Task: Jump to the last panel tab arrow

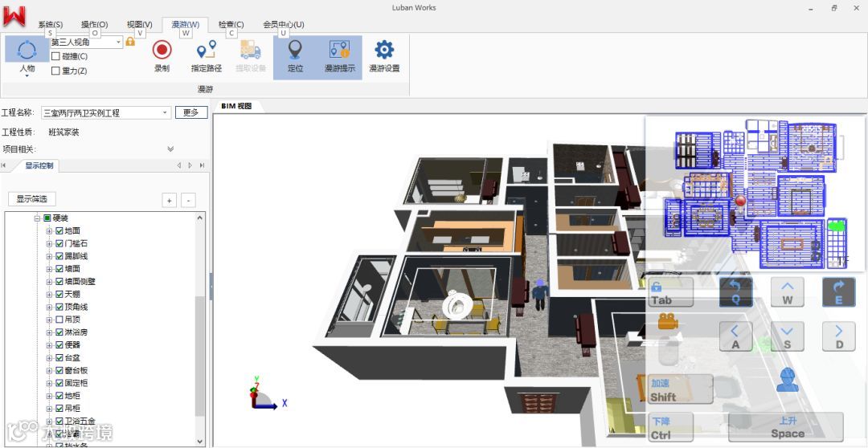Action: (202, 165)
